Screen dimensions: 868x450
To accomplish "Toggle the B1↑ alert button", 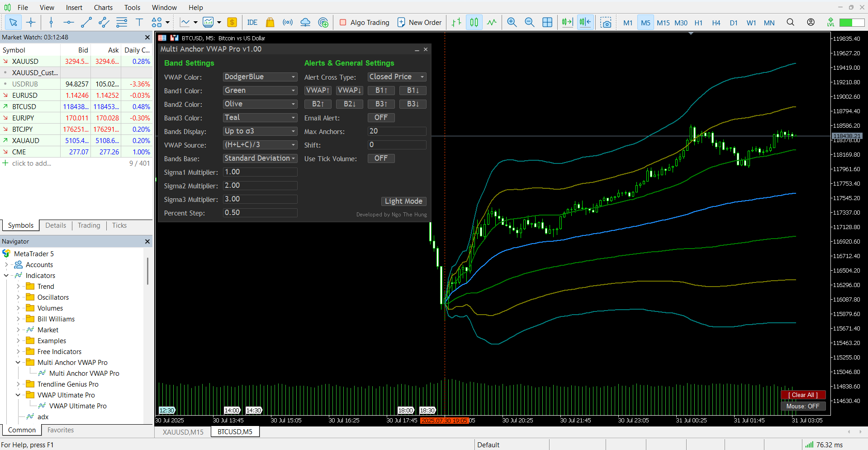I will coord(381,91).
